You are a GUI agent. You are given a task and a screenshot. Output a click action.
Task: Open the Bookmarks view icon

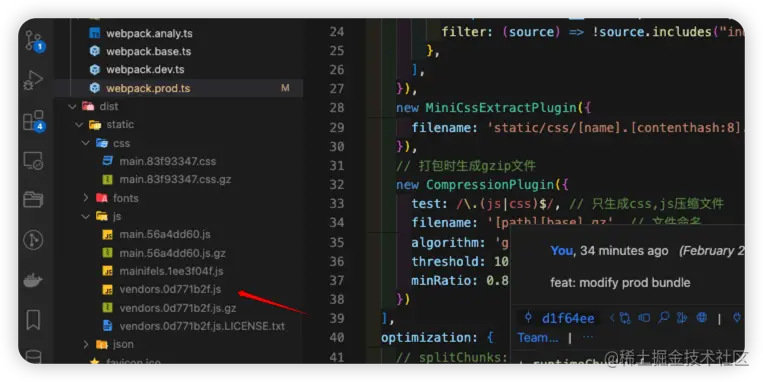tap(33, 320)
